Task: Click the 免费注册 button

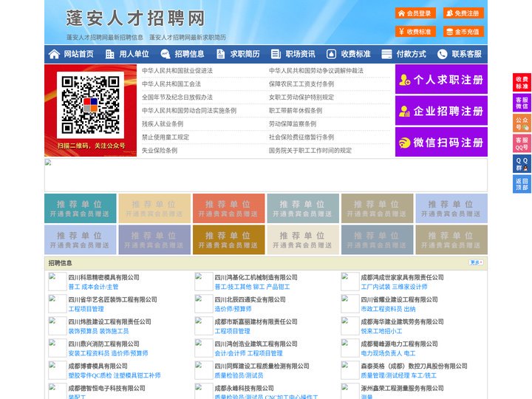Action: [x=463, y=13]
